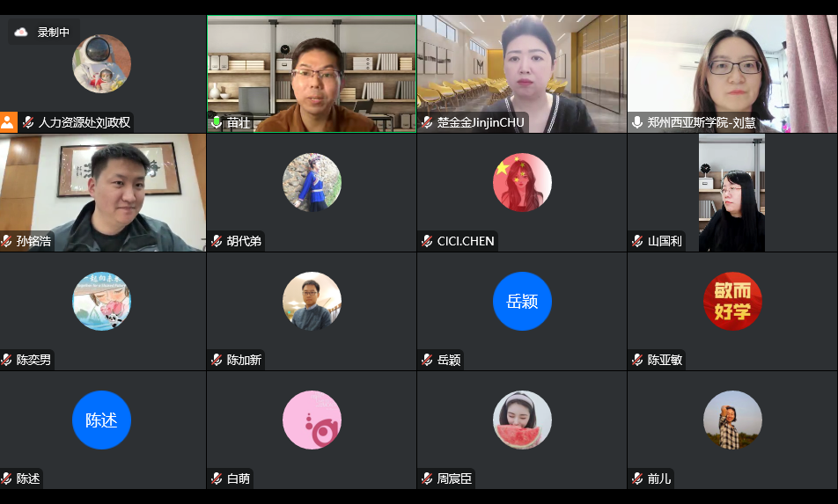Click the 陈加新 name label

pos(244,360)
